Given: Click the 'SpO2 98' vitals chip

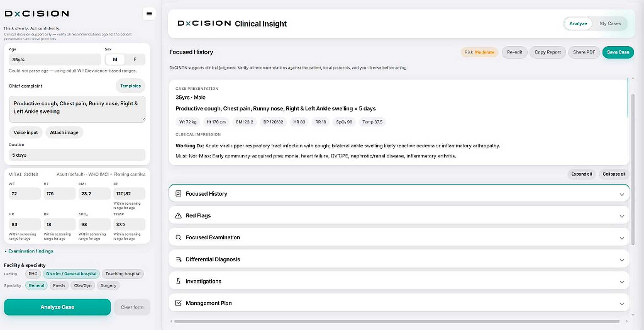Looking at the screenshot, I should point(344,122).
